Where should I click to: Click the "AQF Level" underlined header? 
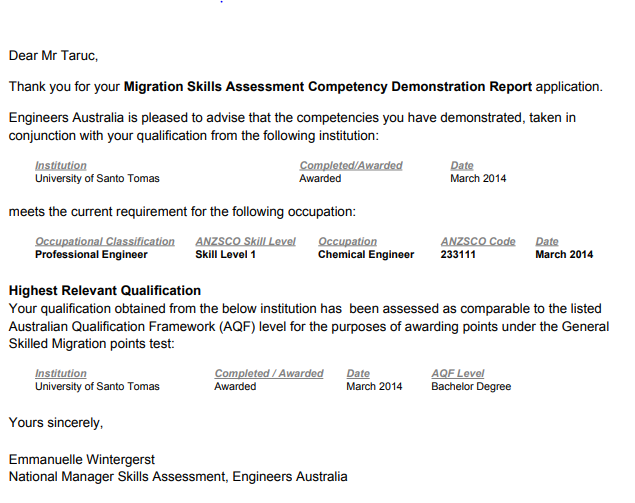[x=457, y=373]
